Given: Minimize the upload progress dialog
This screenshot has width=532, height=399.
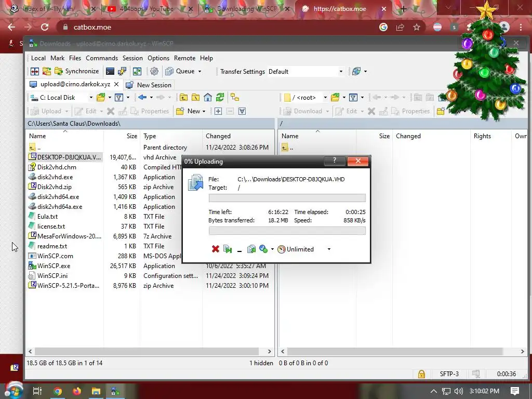Looking at the screenshot, I should (x=239, y=250).
